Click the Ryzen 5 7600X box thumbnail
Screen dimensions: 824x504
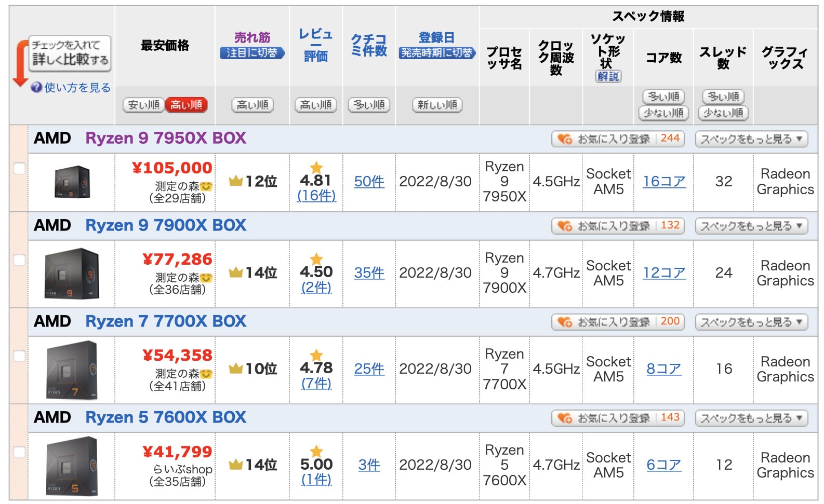coord(72,466)
